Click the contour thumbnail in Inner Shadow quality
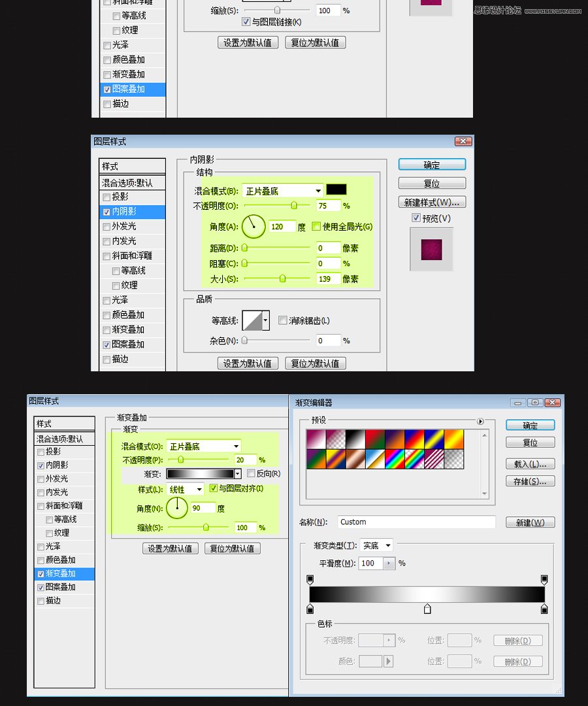Viewport: 588px width, 706px height. [252, 320]
